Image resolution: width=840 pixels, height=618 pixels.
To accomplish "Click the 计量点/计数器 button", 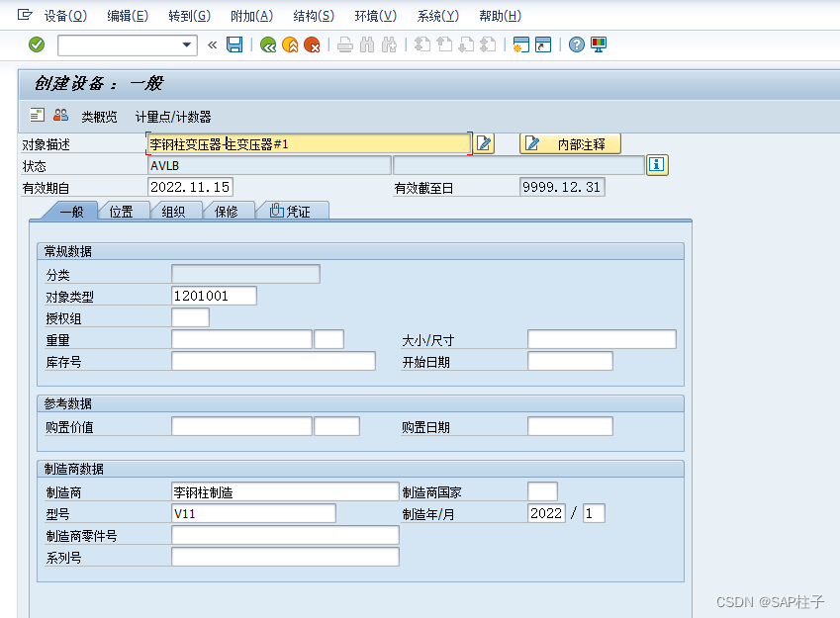I will (173, 117).
